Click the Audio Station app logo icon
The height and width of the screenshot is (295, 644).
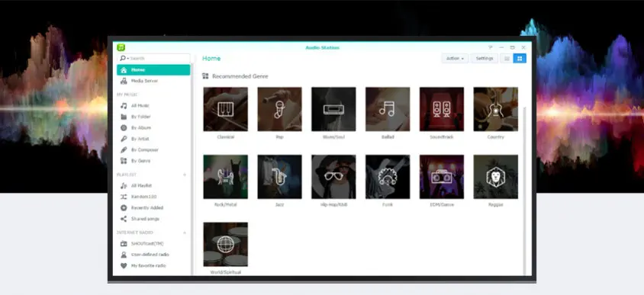[121, 47]
